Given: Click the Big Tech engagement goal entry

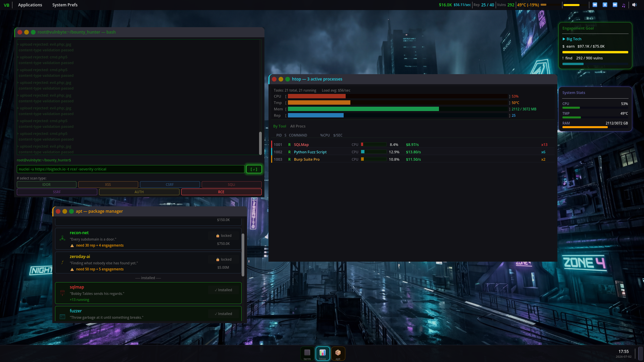Looking at the screenshot, I should pos(572,39).
